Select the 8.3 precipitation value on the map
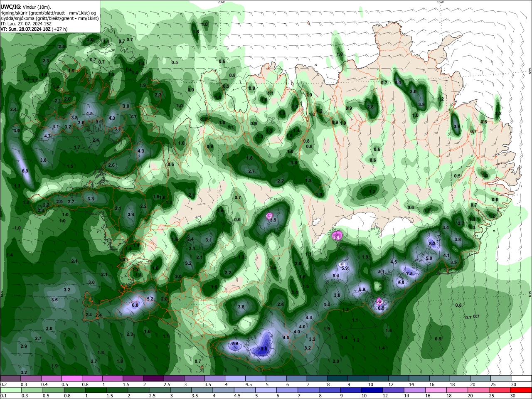Image resolution: width=532 pixels, height=399 pixels. [x=432, y=244]
